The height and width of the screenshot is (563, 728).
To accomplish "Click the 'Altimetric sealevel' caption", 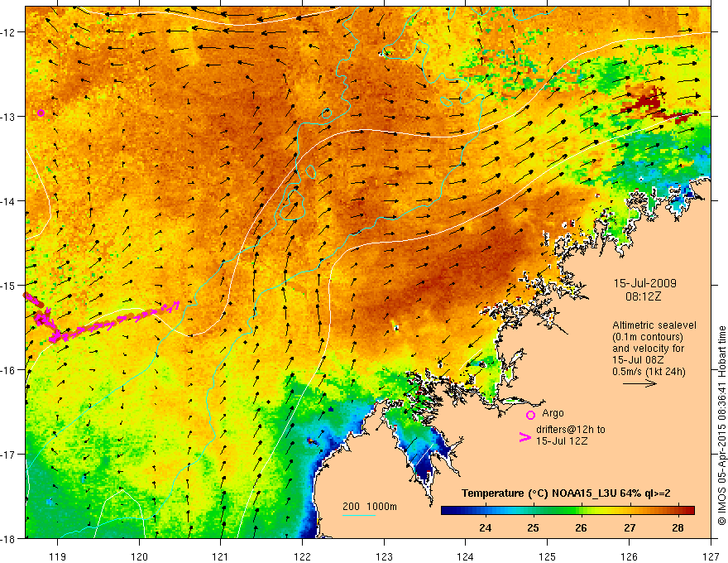I will point(654,325).
